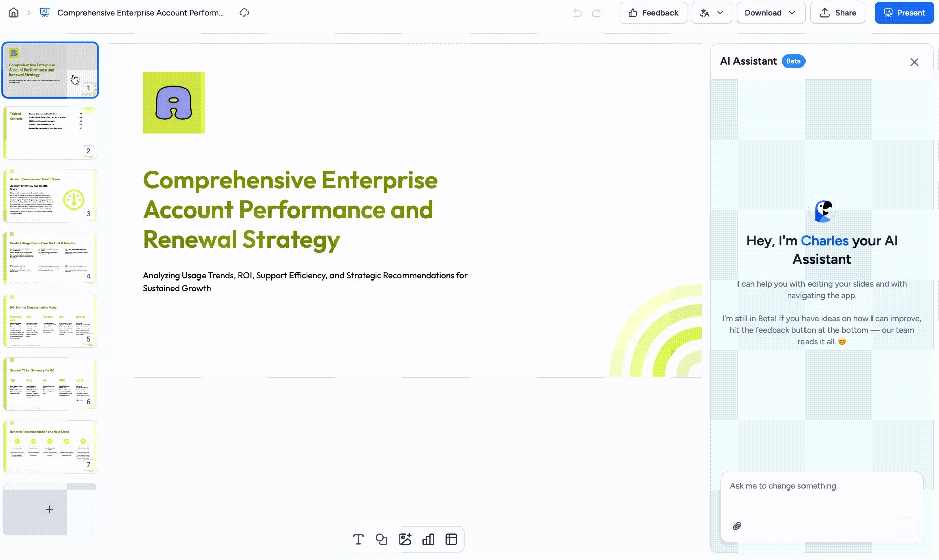939x560 pixels.
Task: Select slide 2 Table of Contents thumbnail
Action: [50, 133]
